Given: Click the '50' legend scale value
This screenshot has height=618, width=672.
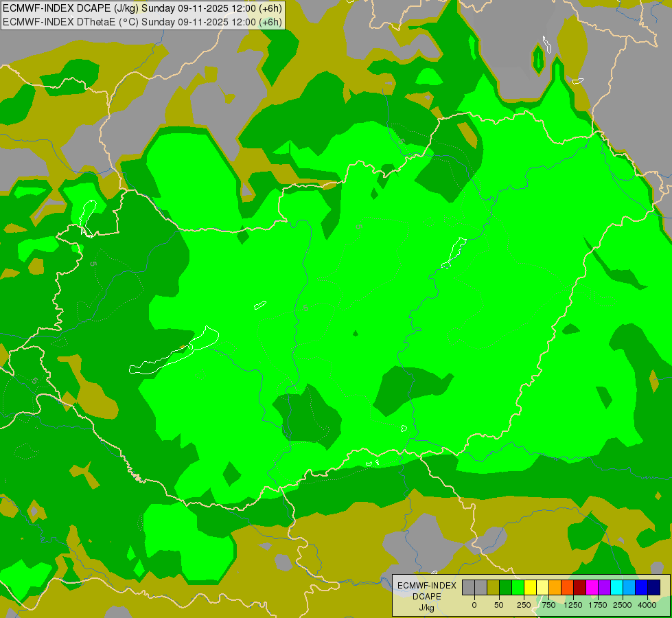Looking at the screenshot, I should tap(499, 605).
